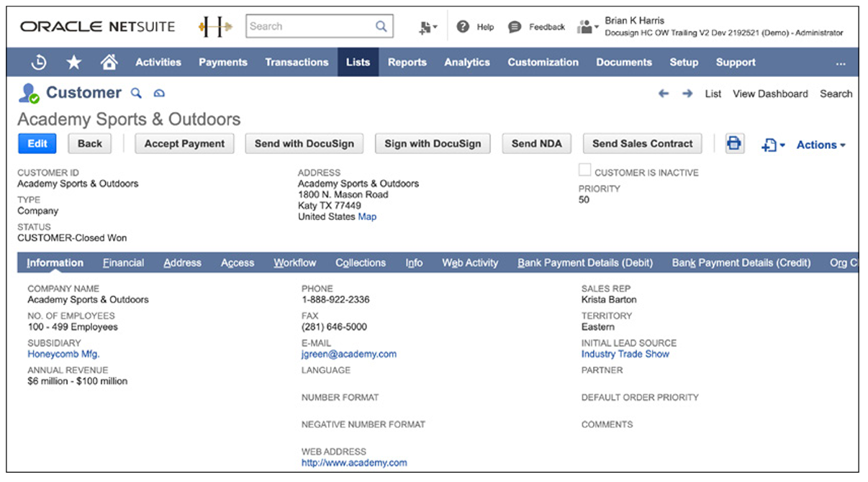Screen dimensions: 868x482
Task: Navigate to the next record arrow
Action: [687, 94]
